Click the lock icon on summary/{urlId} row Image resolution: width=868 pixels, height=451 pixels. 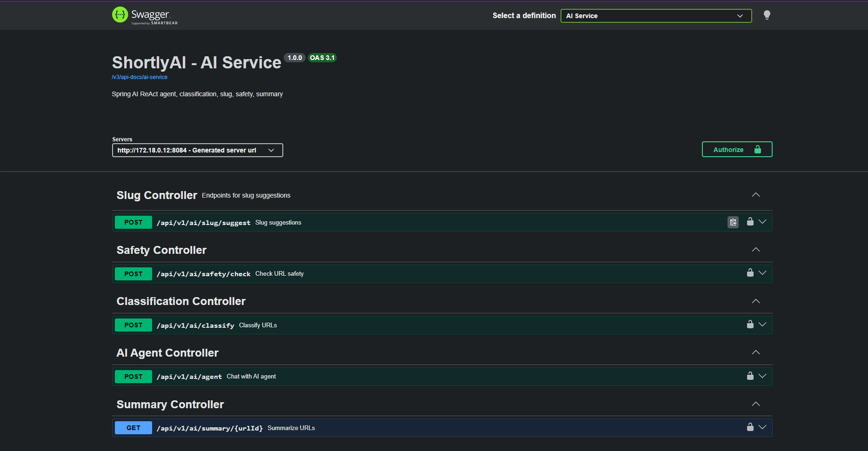click(750, 427)
